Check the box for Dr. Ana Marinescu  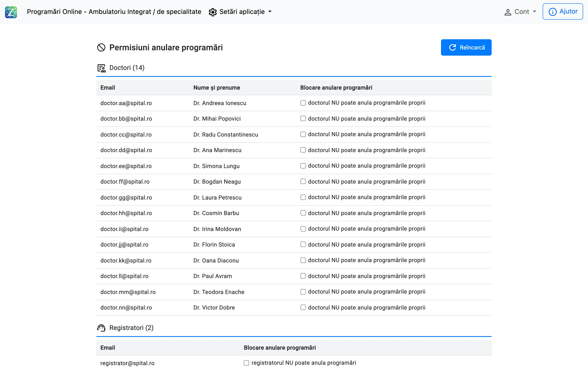303,150
